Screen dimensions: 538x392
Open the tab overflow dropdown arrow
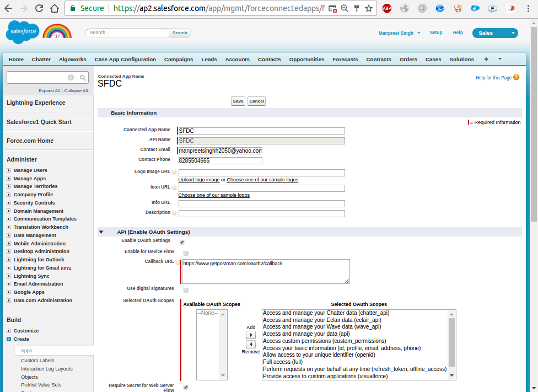tap(500, 59)
